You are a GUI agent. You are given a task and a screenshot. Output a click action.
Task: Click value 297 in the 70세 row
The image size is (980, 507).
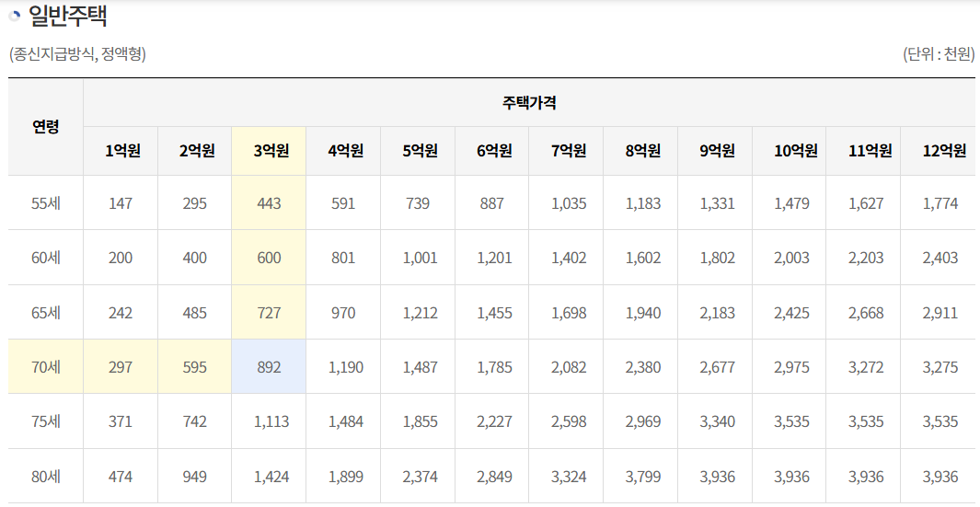(x=121, y=367)
